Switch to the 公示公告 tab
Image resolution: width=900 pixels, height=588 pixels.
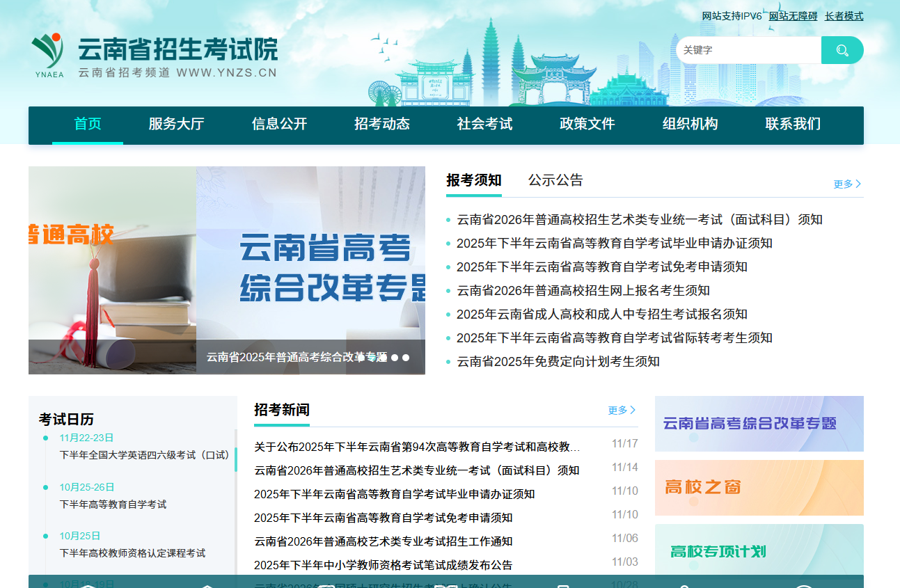[555, 180]
